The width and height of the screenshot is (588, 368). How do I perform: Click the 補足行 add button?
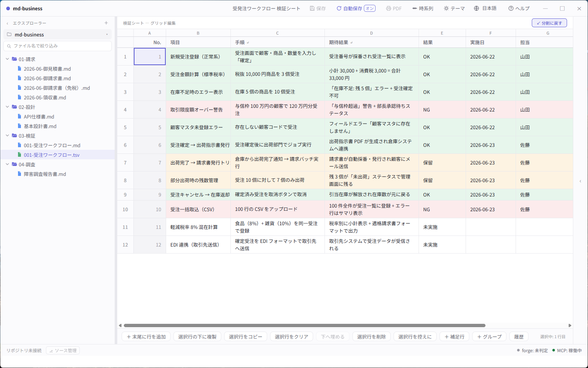coord(454,337)
